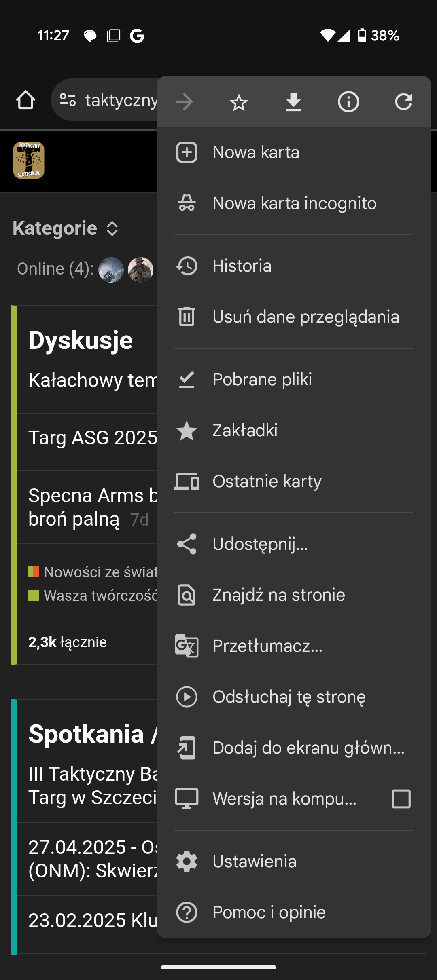Open page info icon
The height and width of the screenshot is (980, 437).
(x=348, y=102)
